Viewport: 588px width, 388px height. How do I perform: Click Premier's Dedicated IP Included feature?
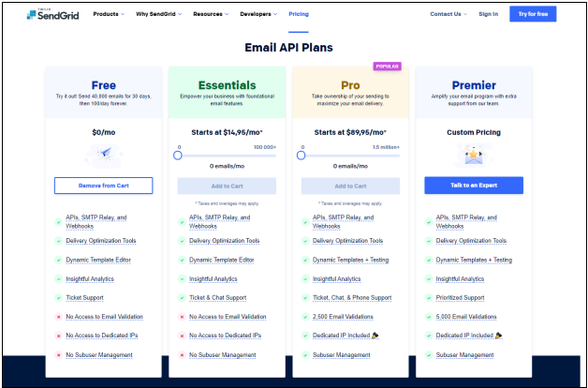click(469, 336)
